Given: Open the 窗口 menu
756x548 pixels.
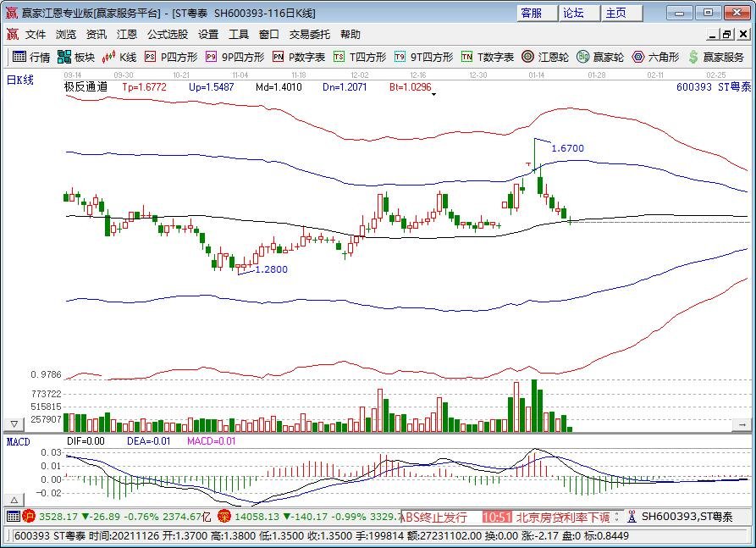Looking at the screenshot, I should pos(268,34).
